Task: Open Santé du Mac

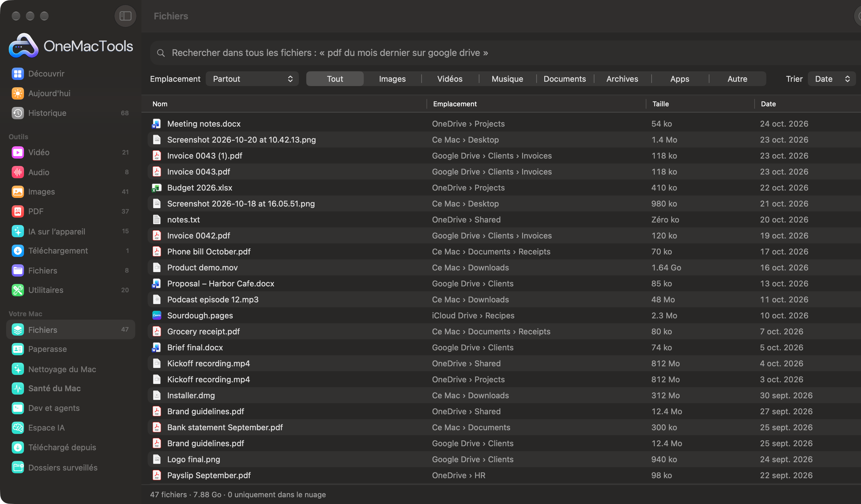Action: point(70,388)
